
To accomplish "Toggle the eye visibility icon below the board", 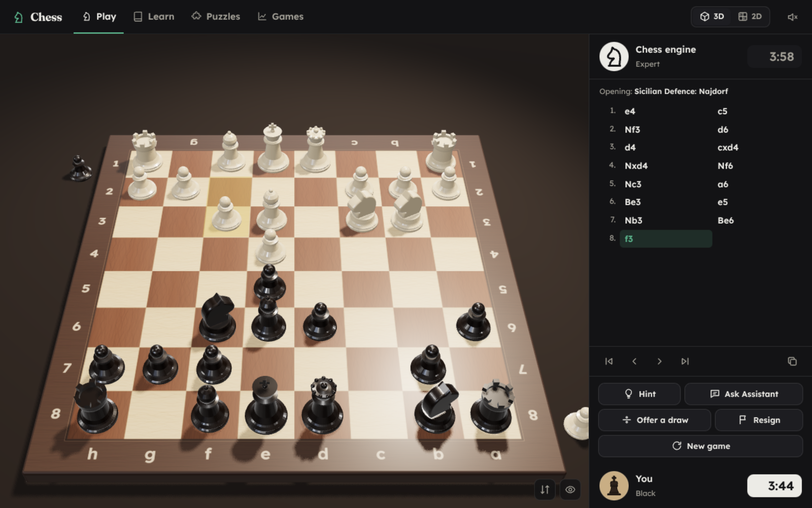I will click(570, 490).
